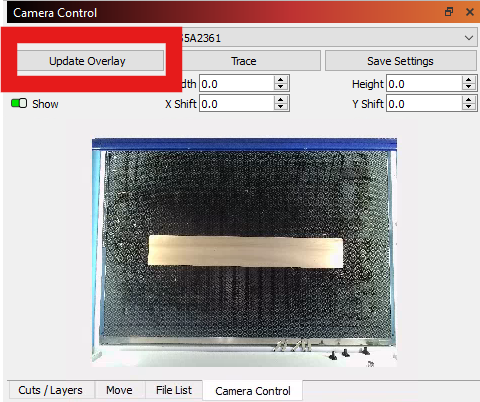Click the camera preview image
480x402 pixels.
coord(244,252)
